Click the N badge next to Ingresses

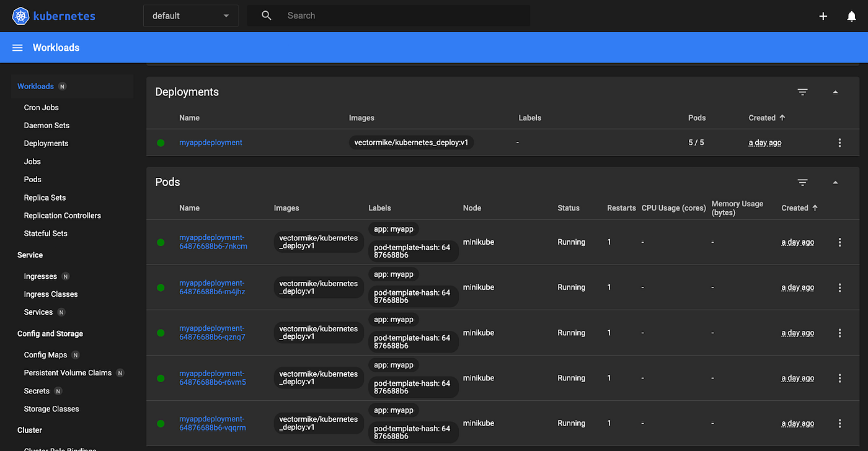pyautogui.click(x=66, y=276)
